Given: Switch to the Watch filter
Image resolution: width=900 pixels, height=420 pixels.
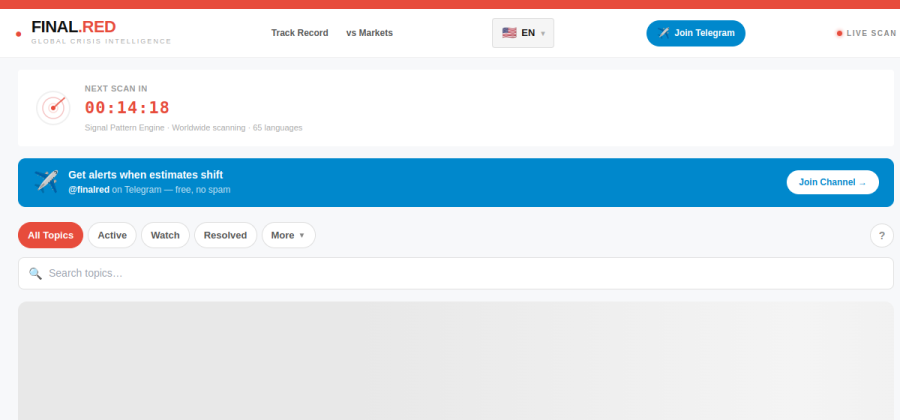Looking at the screenshot, I should pyautogui.click(x=165, y=235).
